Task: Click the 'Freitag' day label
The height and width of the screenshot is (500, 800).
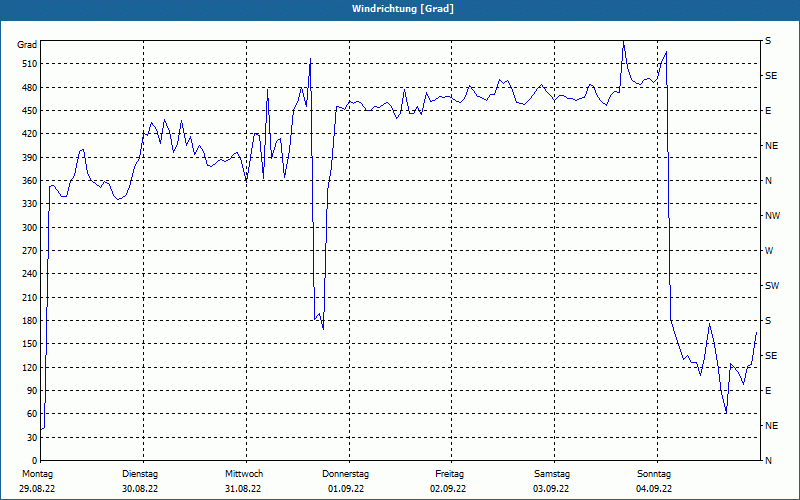Action: click(x=449, y=474)
